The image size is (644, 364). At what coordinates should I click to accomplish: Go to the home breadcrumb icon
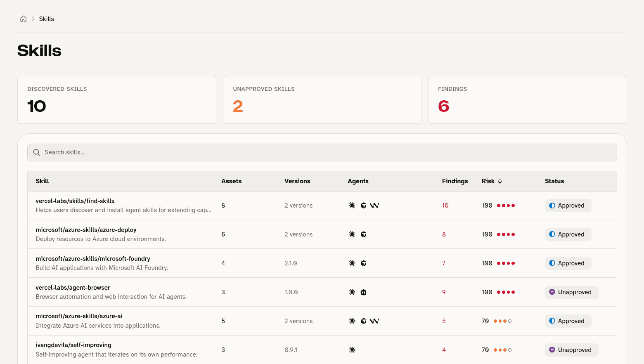[x=24, y=19]
